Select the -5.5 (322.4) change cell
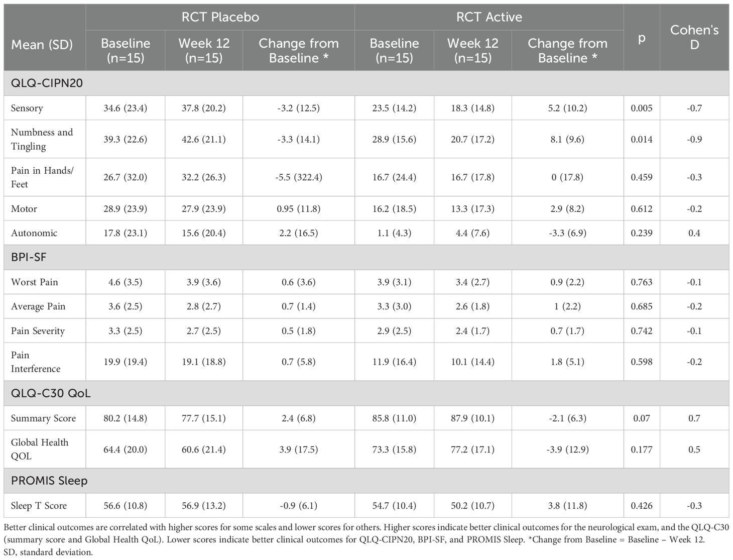733x560 pixels. click(298, 177)
